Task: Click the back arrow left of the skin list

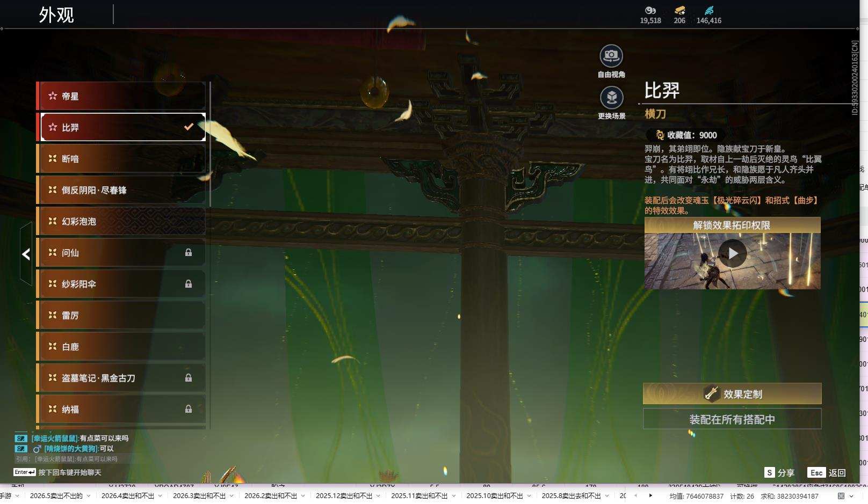Action: (26, 254)
